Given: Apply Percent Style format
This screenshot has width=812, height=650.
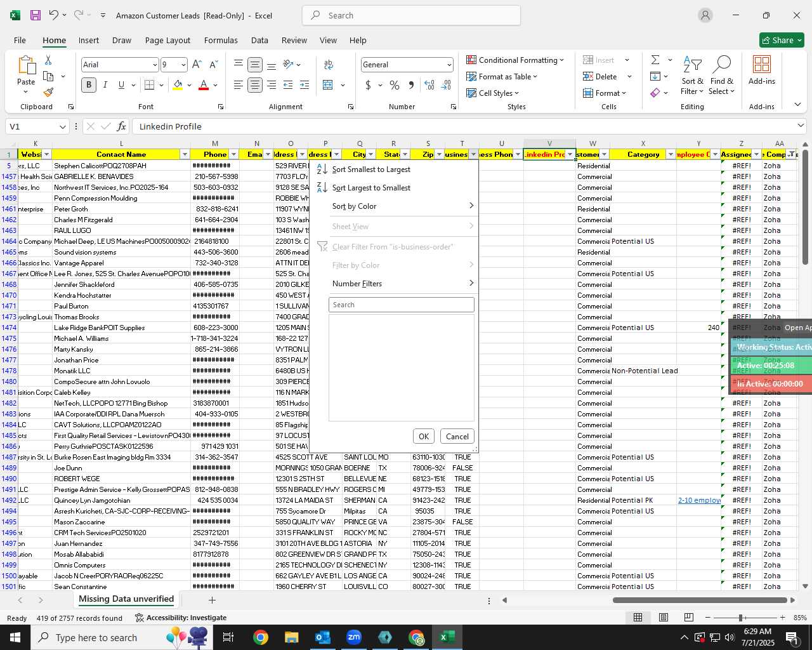Looking at the screenshot, I should 395,85.
